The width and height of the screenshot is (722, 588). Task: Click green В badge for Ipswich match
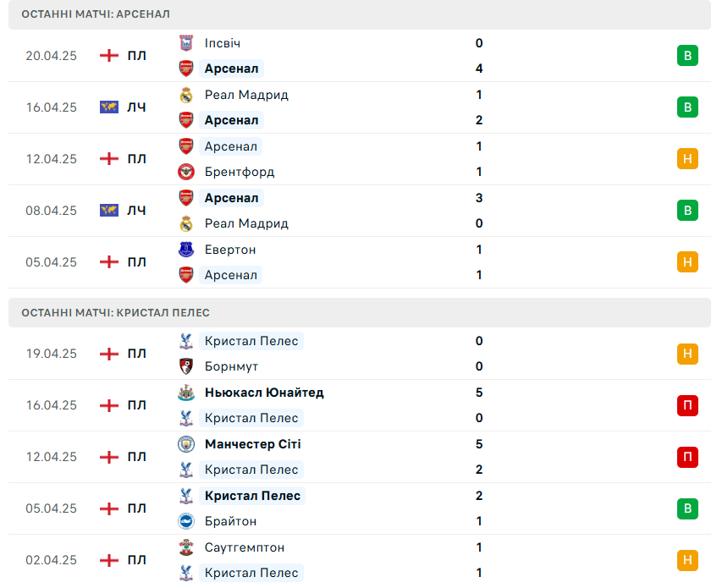click(687, 56)
